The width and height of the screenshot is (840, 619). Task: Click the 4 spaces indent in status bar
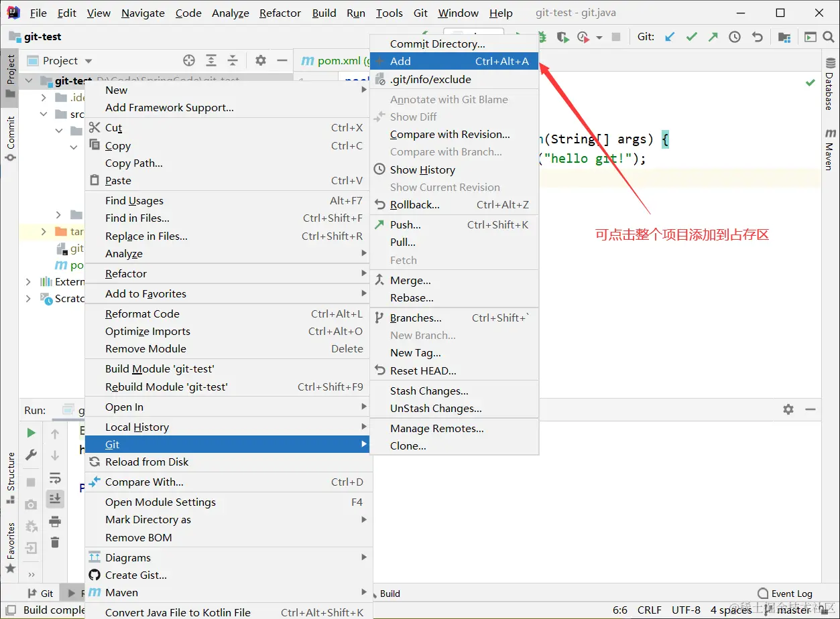coord(731,610)
